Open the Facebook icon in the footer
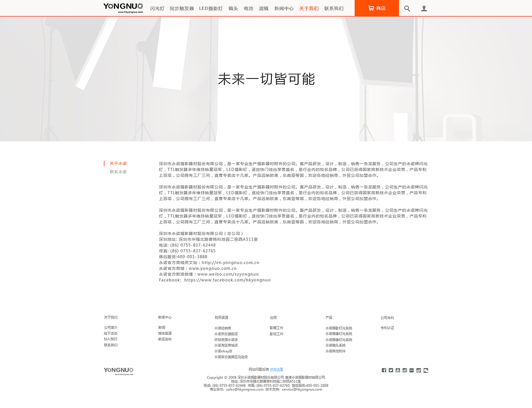The height and width of the screenshot is (408, 532). click(x=384, y=370)
